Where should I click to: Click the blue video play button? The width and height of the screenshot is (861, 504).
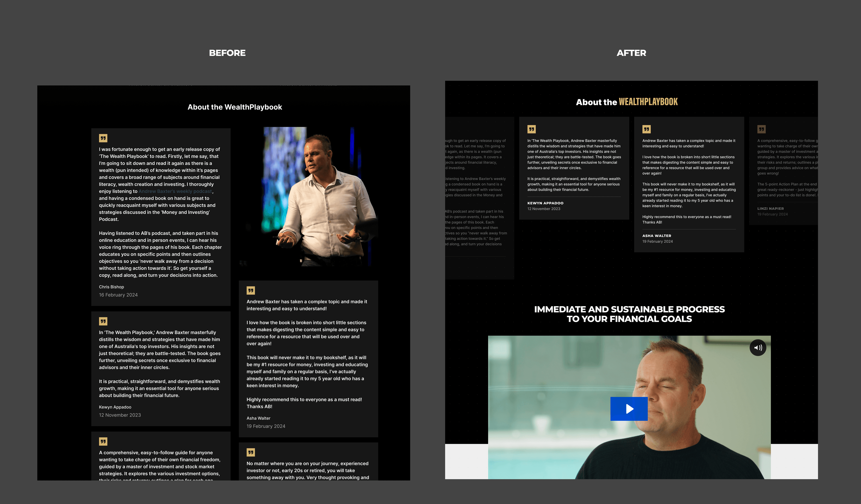coord(629,409)
